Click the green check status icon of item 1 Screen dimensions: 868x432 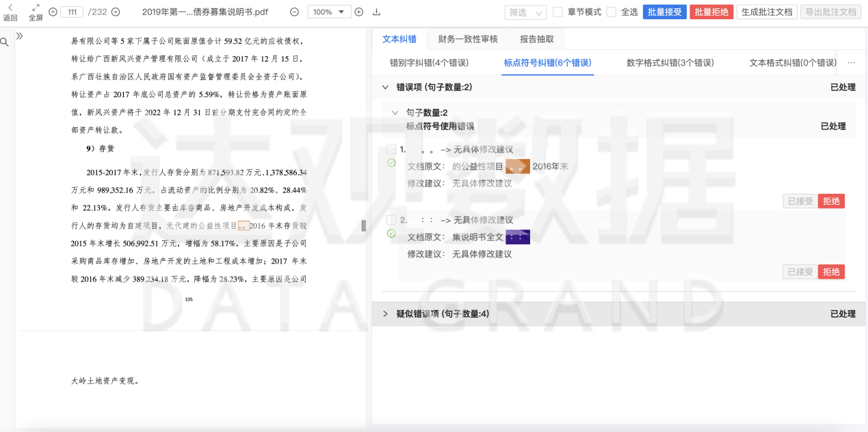391,163
